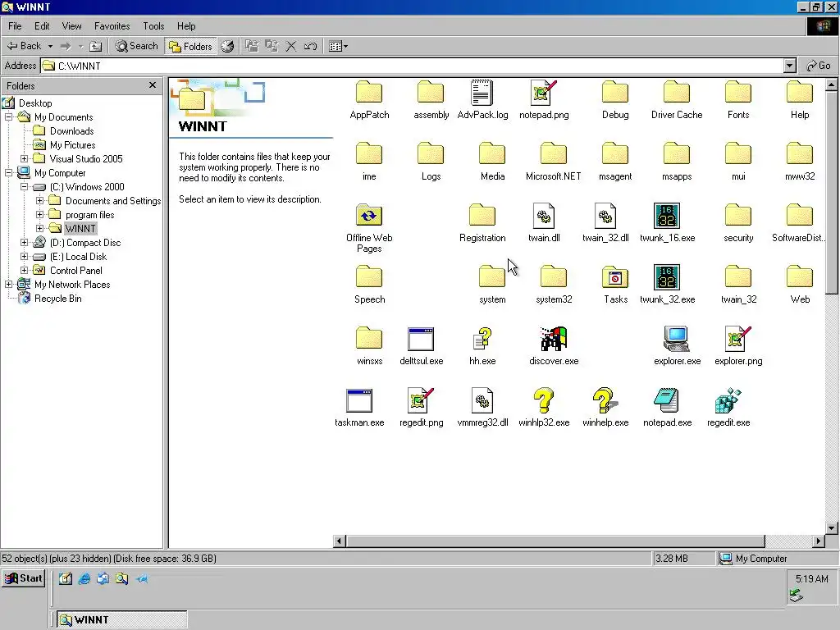Click the Show Desktop Quick Launch icon
The height and width of the screenshot is (630, 840).
click(x=66, y=578)
